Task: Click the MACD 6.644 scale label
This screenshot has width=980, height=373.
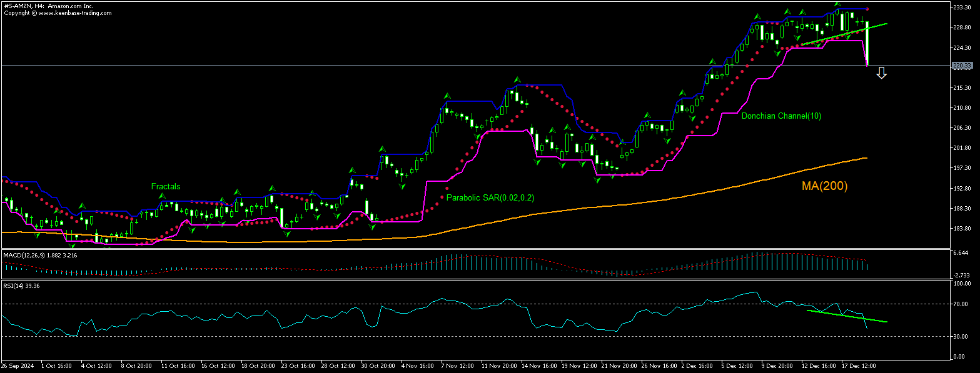Action: click(x=960, y=253)
